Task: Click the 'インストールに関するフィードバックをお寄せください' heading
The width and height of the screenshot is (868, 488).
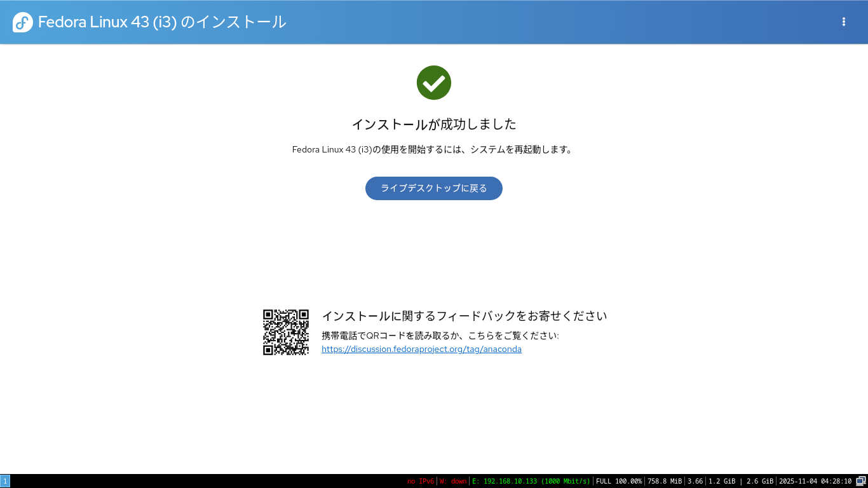Action: coord(465,316)
